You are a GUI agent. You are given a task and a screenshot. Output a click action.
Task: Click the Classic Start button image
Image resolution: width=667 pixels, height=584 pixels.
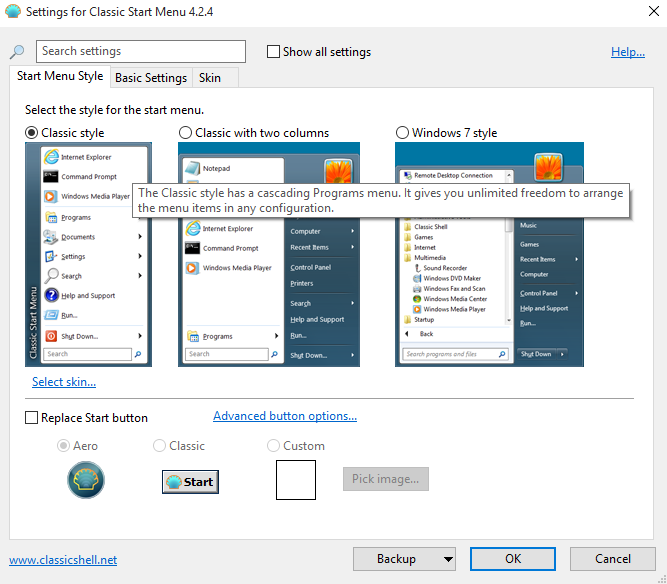pos(190,481)
